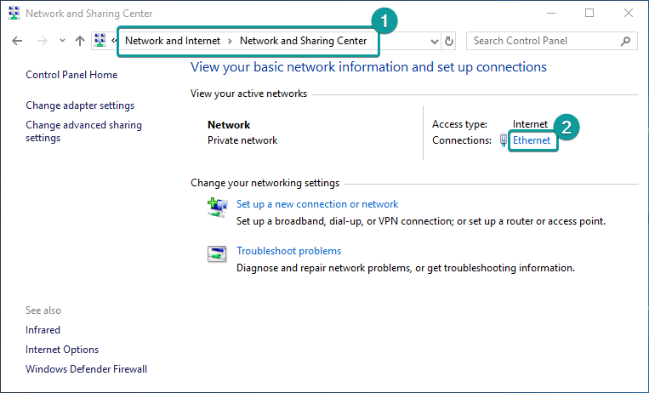Click the 'See also' label
650x394 pixels.
point(43,310)
